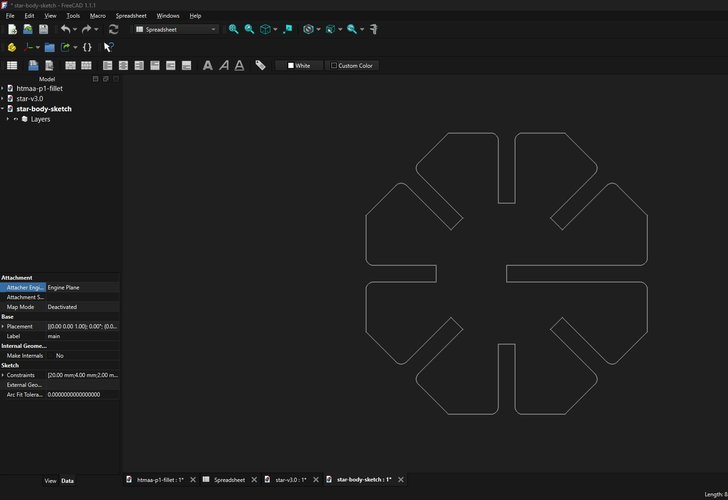Click the Map Mode value Deactivated
This screenshot has width=728, height=500.
tap(83, 307)
